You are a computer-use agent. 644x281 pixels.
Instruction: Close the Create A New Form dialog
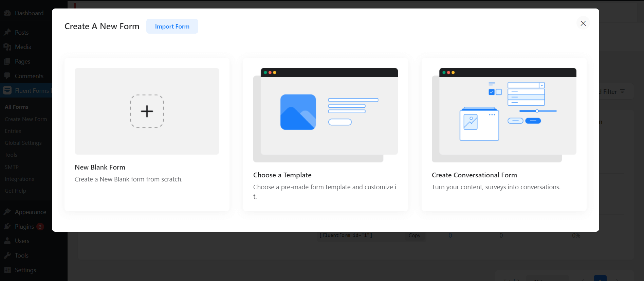[583, 23]
